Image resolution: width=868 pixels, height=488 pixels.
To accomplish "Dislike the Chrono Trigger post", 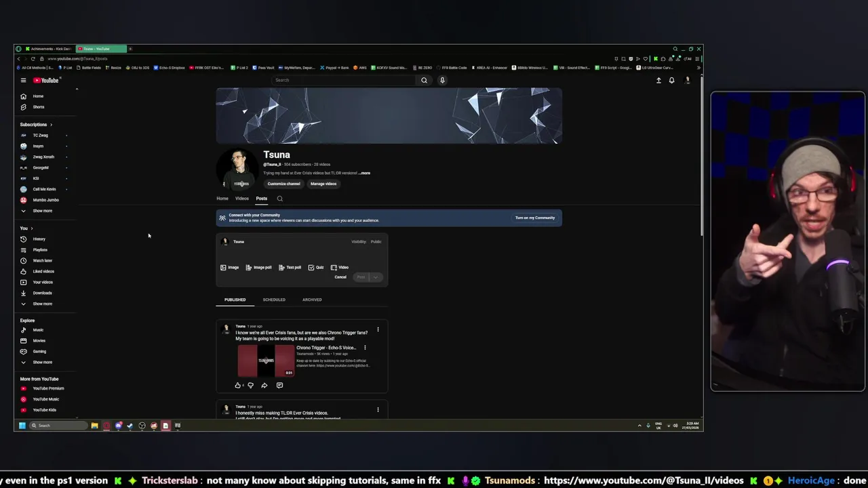I will coord(250,386).
